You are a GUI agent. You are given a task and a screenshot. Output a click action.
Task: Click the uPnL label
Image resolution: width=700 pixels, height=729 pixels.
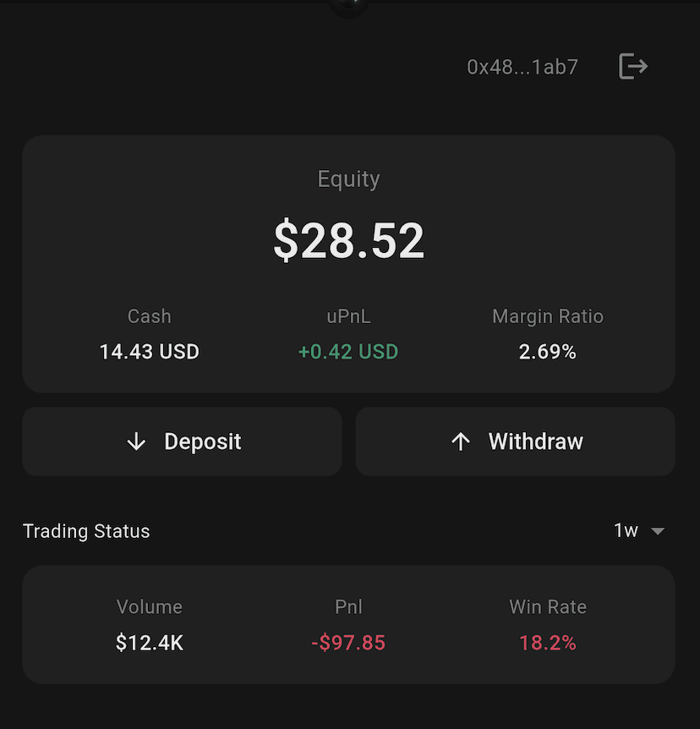[348, 316]
